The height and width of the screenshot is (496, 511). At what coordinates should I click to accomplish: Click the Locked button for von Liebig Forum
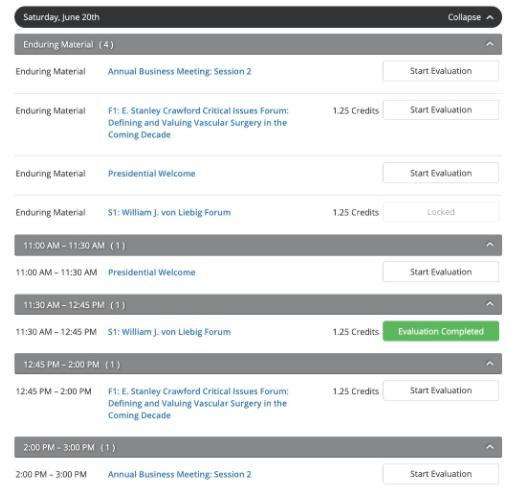441,212
